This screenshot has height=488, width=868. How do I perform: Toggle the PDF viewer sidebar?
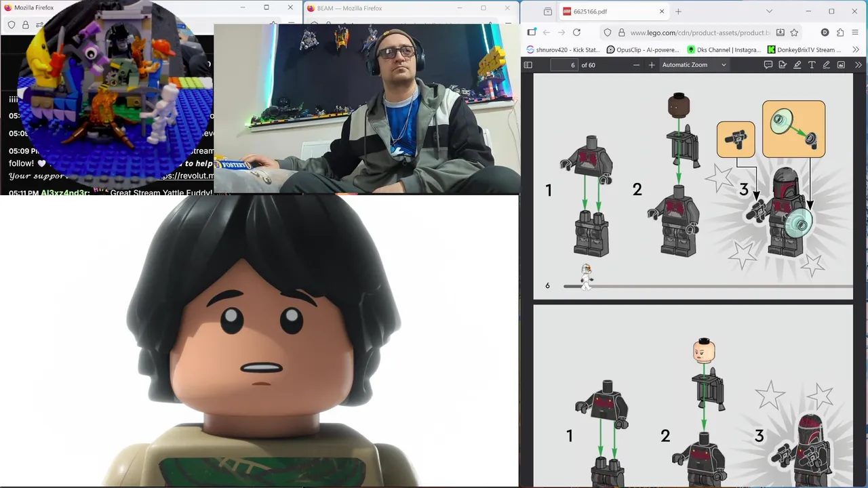point(528,65)
